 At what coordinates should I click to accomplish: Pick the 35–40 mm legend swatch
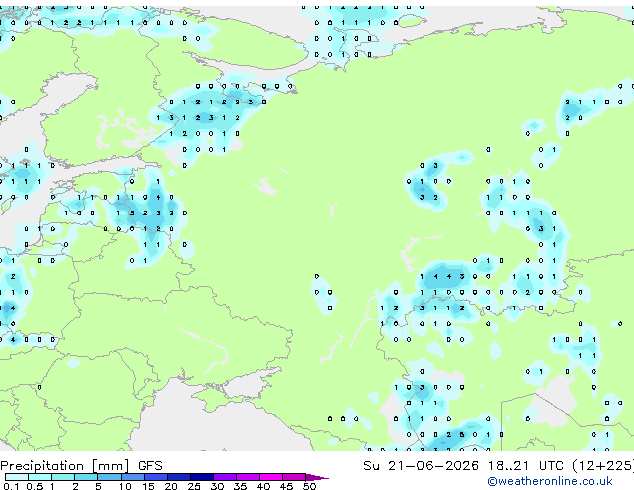click(248, 477)
